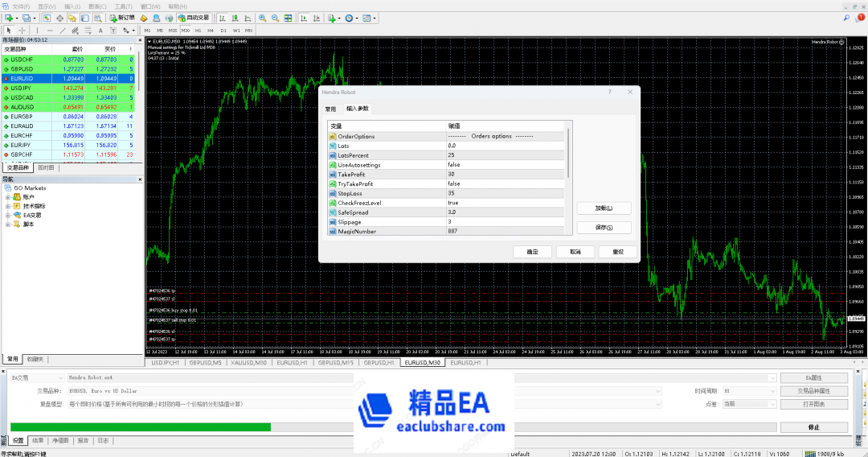Click the green tester progress bar
868x457 pixels.
[x=141, y=427]
